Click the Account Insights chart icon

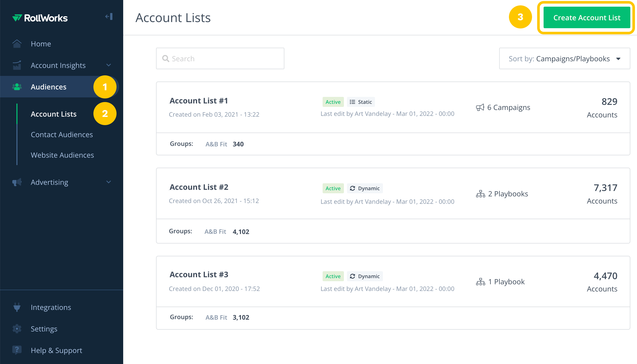[x=17, y=65]
